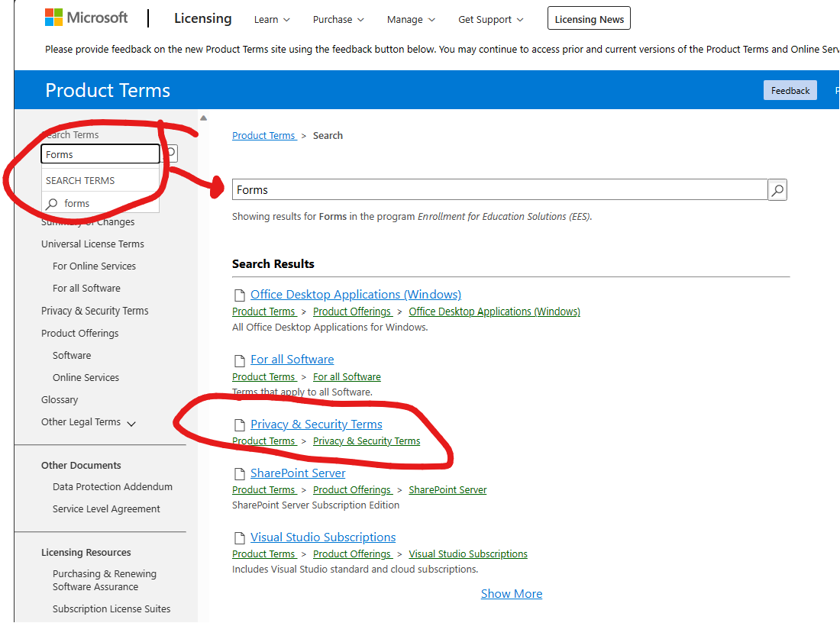Image resolution: width=840 pixels, height=623 pixels.
Task: Click the scrollbar up arrow
Action: coord(203,117)
